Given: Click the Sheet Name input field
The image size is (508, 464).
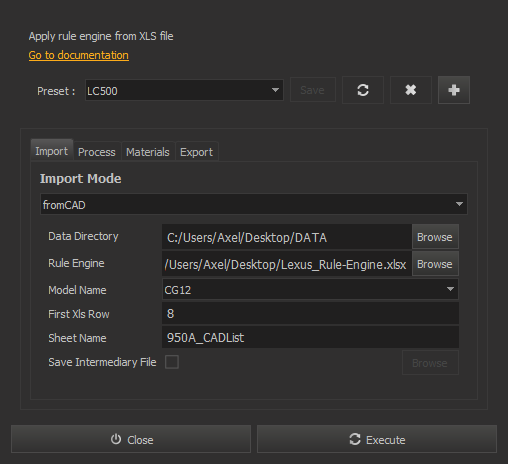Looking at the screenshot, I should pyautogui.click(x=310, y=337).
